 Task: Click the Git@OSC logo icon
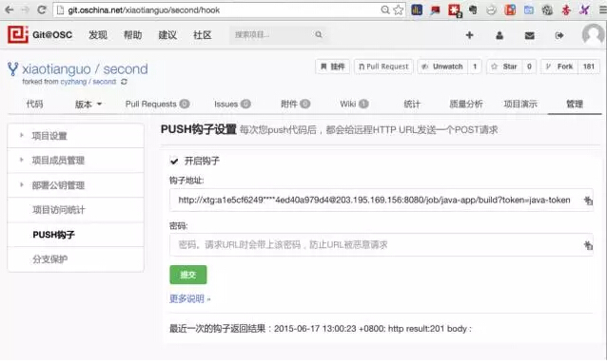(18, 35)
